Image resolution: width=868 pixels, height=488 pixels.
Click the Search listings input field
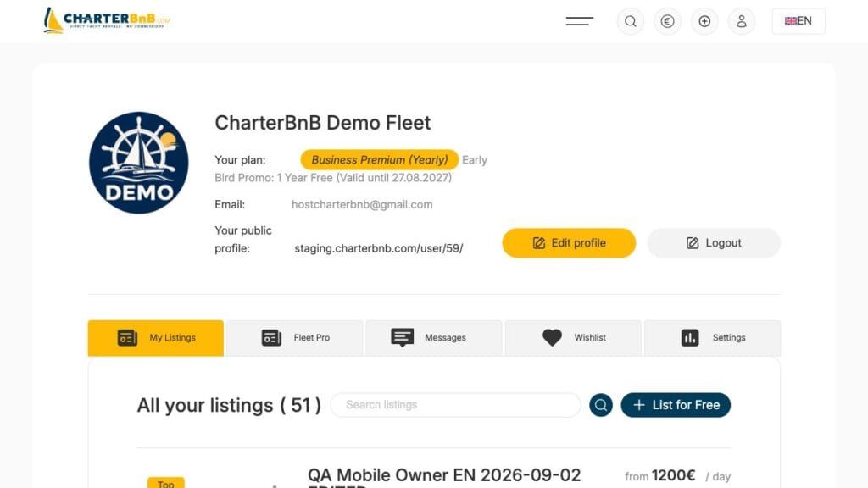pos(455,405)
